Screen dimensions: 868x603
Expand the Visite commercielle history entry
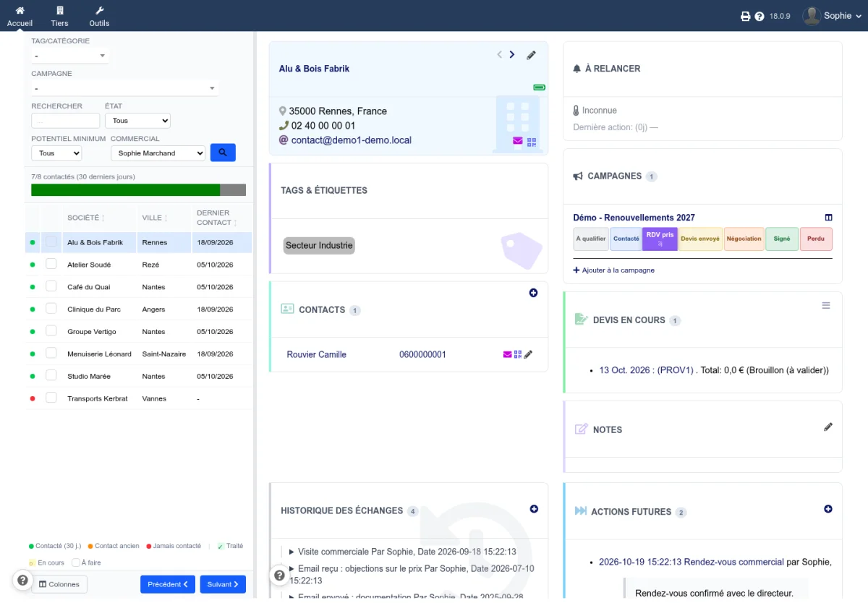(402, 552)
